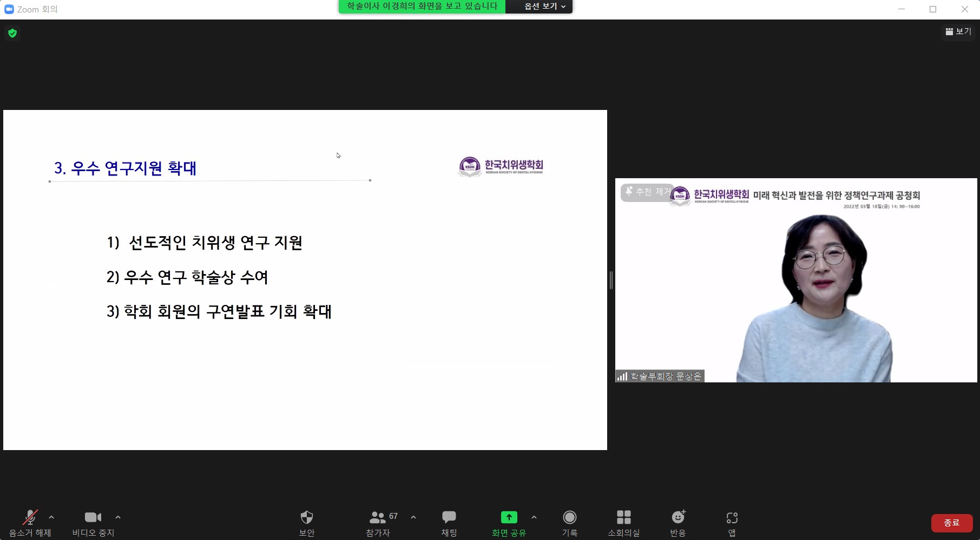The image size is (980, 540).
Task: Open the Apps (앱) icon
Action: click(x=732, y=518)
